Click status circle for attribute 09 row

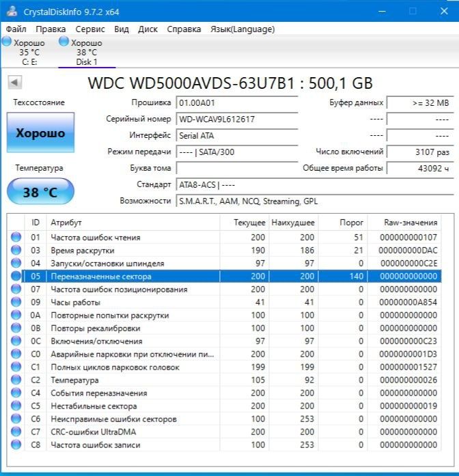pyautogui.click(x=16, y=302)
